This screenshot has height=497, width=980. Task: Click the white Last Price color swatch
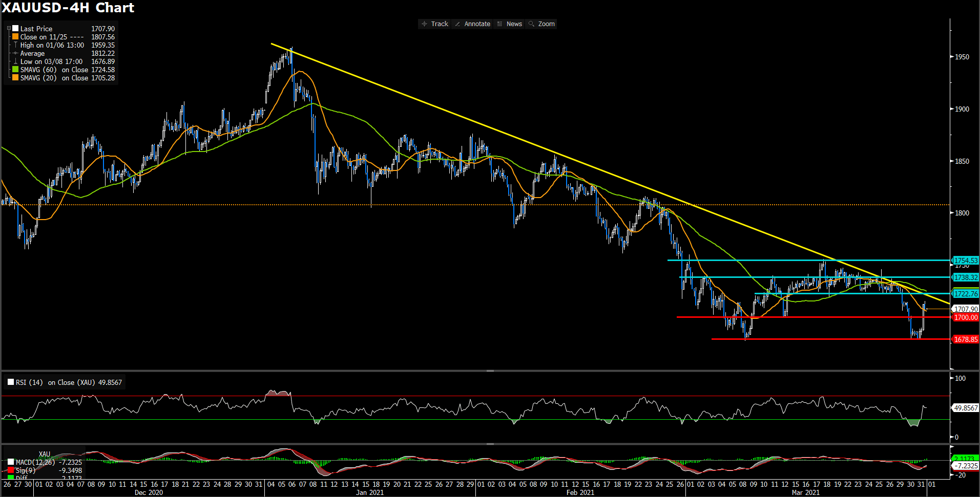click(x=15, y=29)
